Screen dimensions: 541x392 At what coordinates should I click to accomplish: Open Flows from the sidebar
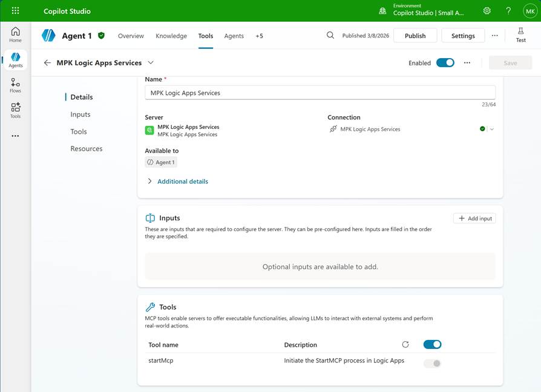(15, 85)
